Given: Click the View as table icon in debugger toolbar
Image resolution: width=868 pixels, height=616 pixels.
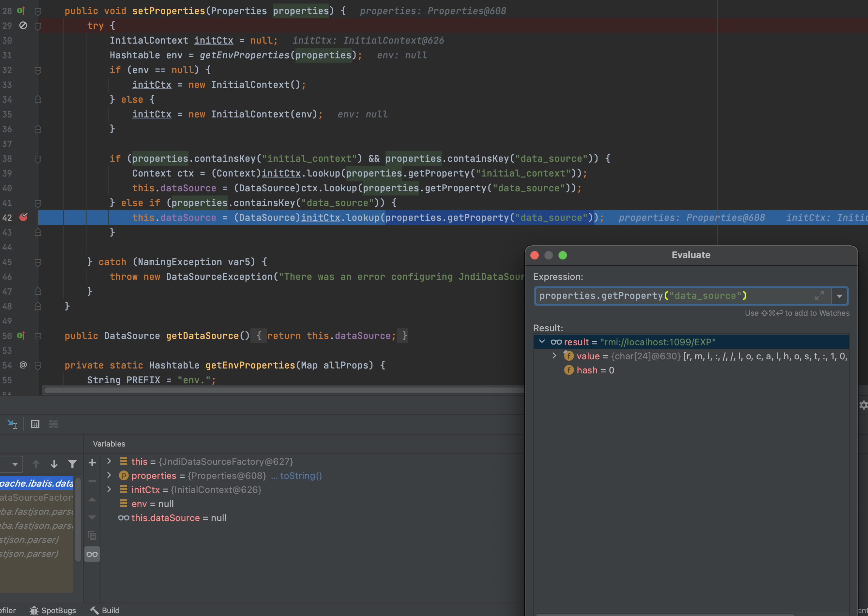Looking at the screenshot, I should pyautogui.click(x=35, y=424).
